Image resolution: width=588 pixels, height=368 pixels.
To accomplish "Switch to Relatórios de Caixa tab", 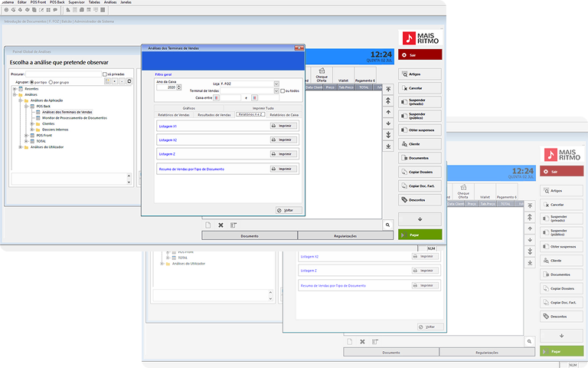I will [283, 114].
